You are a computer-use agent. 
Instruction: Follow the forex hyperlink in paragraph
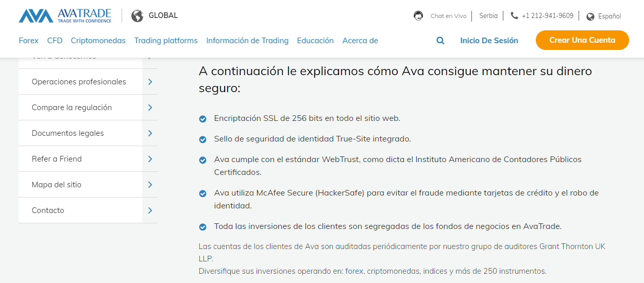[354, 271]
